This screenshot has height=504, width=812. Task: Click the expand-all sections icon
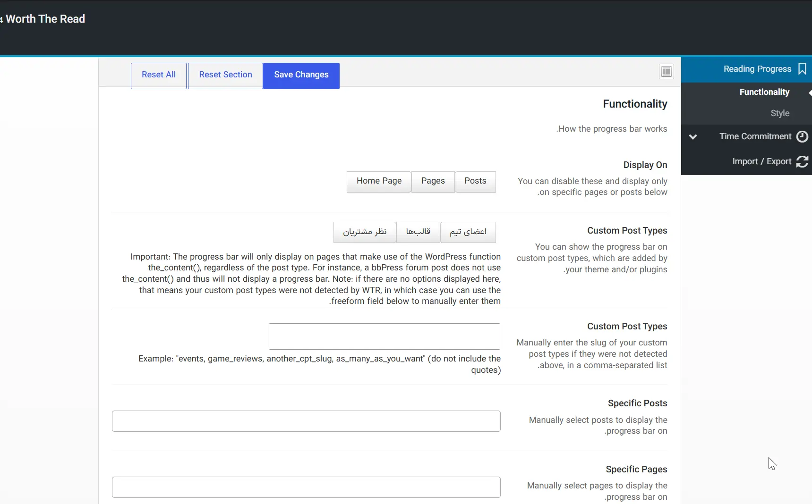(x=666, y=71)
